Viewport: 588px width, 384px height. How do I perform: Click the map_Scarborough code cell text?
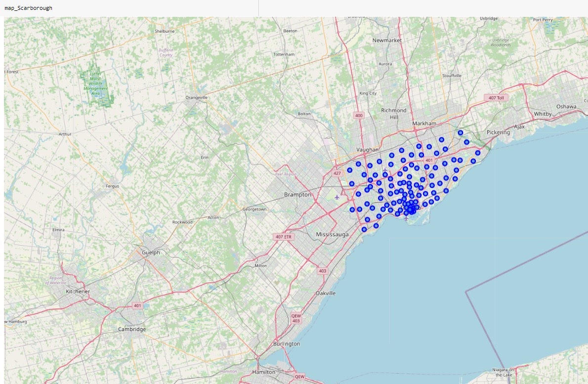tap(29, 8)
